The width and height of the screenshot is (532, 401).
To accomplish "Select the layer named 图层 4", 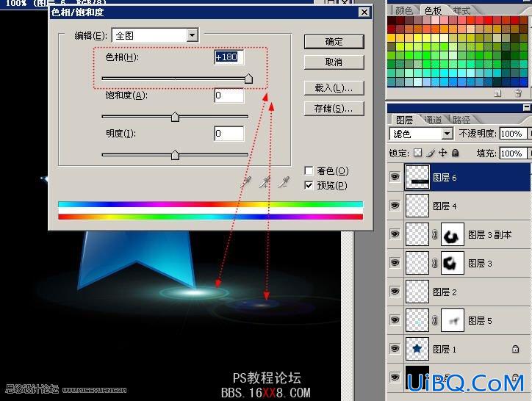I will [445, 206].
